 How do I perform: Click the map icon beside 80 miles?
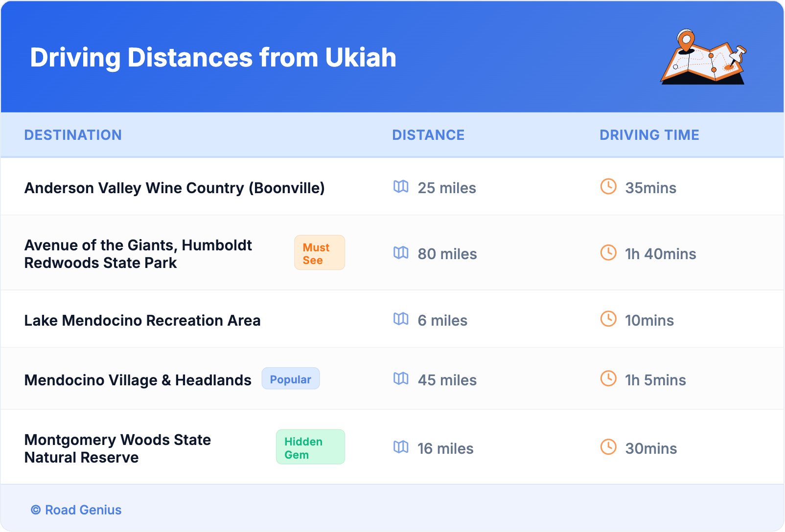[401, 253]
